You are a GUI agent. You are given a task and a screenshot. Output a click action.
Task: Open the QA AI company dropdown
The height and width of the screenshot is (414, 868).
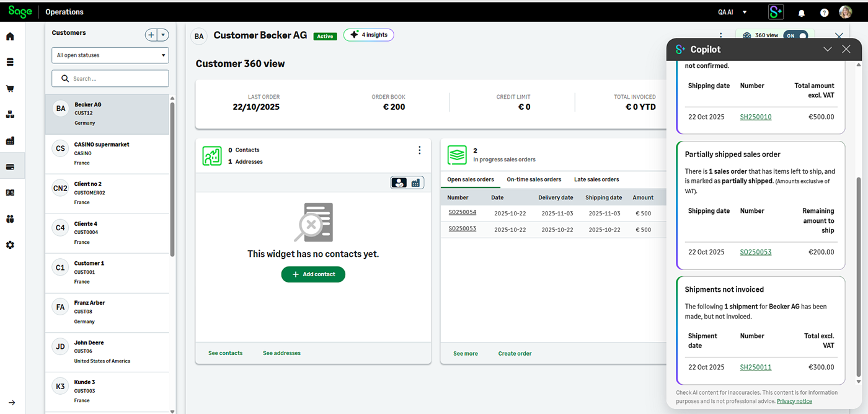click(x=732, y=12)
